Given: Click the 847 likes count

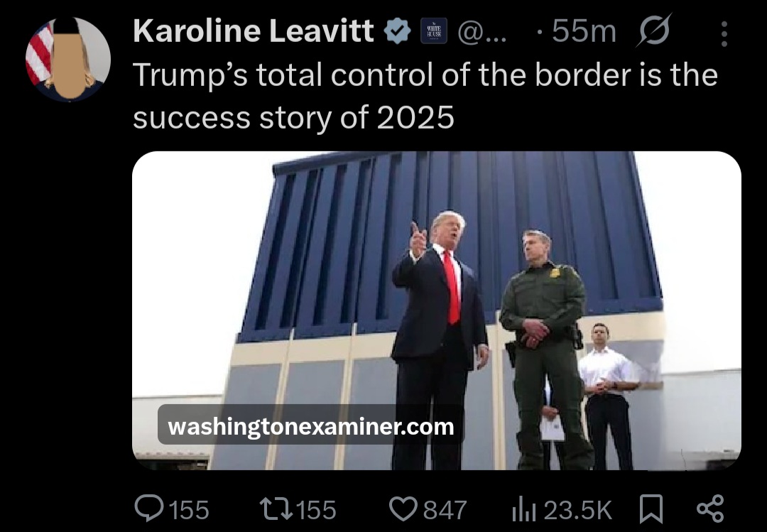Looking at the screenshot, I should [445, 510].
